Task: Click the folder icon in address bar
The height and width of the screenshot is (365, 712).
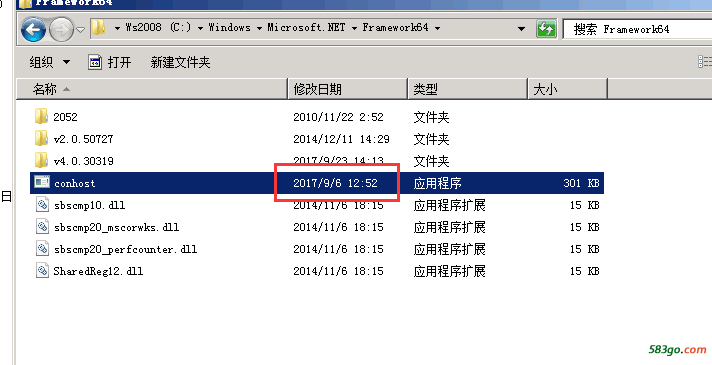Action: coord(99,28)
